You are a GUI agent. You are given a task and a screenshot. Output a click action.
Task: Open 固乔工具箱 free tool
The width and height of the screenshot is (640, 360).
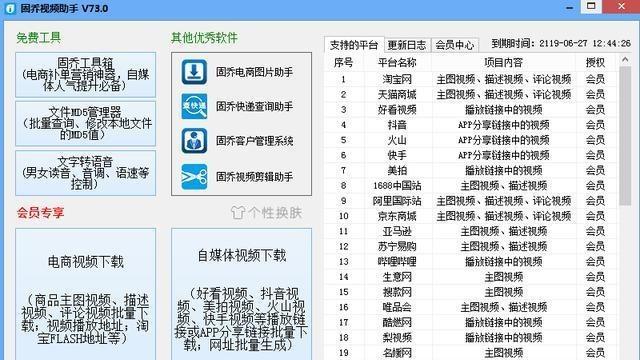point(86,75)
